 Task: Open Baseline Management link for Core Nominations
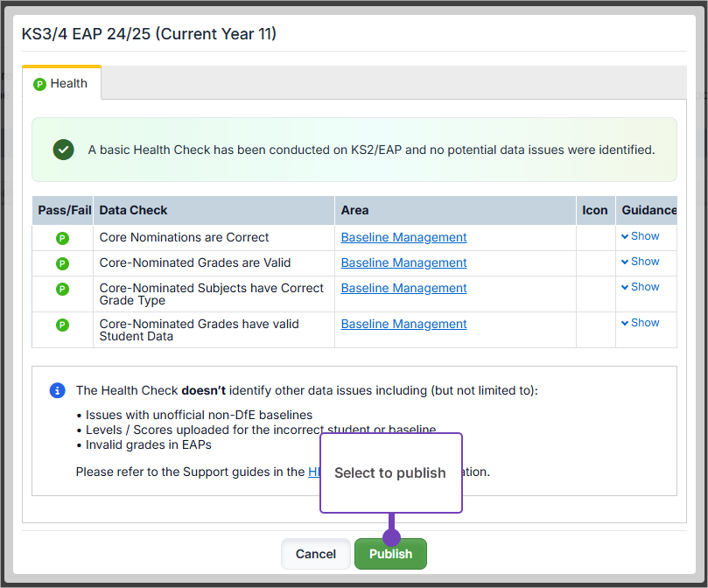(403, 237)
